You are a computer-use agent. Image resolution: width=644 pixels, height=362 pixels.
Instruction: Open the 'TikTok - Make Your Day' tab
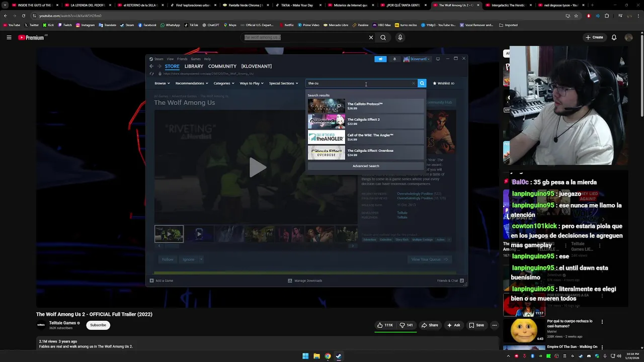[297, 5]
